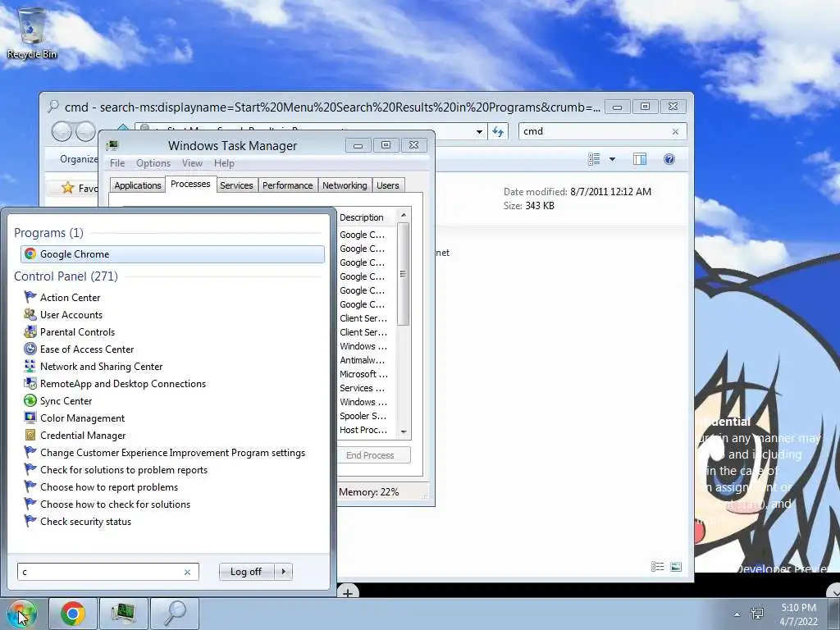Viewport: 840px width, 630px height.
Task: Open the taskbar clock and date
Action: (x=798, y=614)
